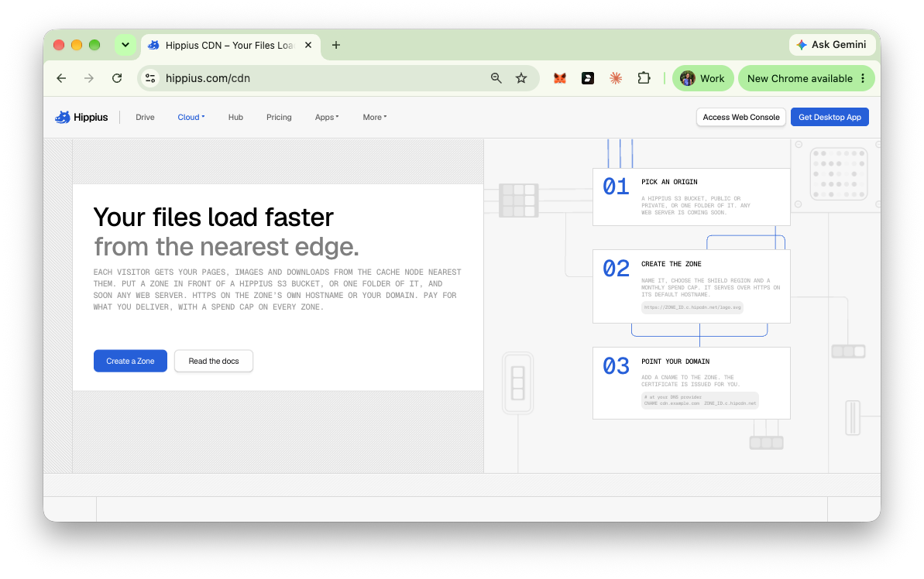
Task: Click the Hippius logo in the navbar
Action: click(x=81, y=117)
